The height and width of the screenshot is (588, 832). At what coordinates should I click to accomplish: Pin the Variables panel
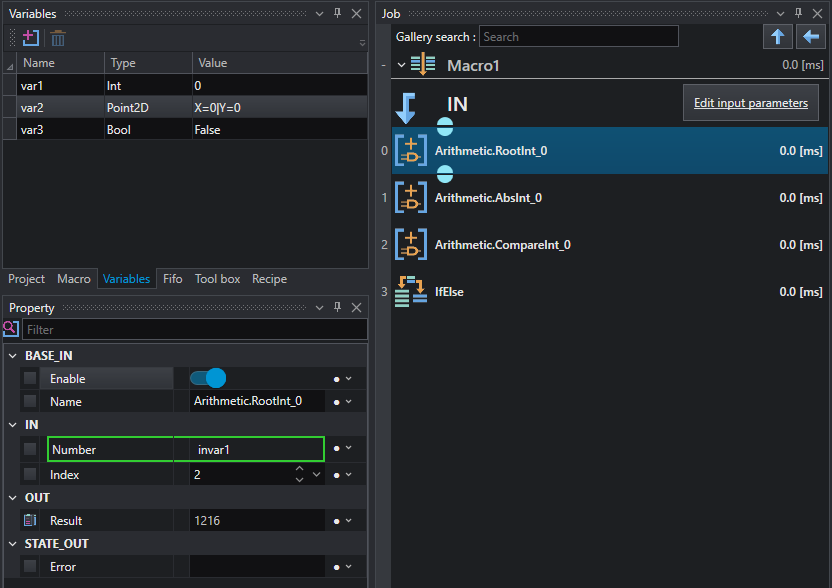[337, 13]
